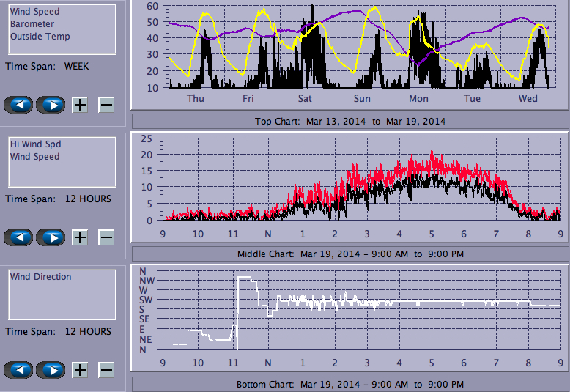Screen dimensions: 570x392
Task: Go back in time on middle chart
Action: tap(19, 237)
